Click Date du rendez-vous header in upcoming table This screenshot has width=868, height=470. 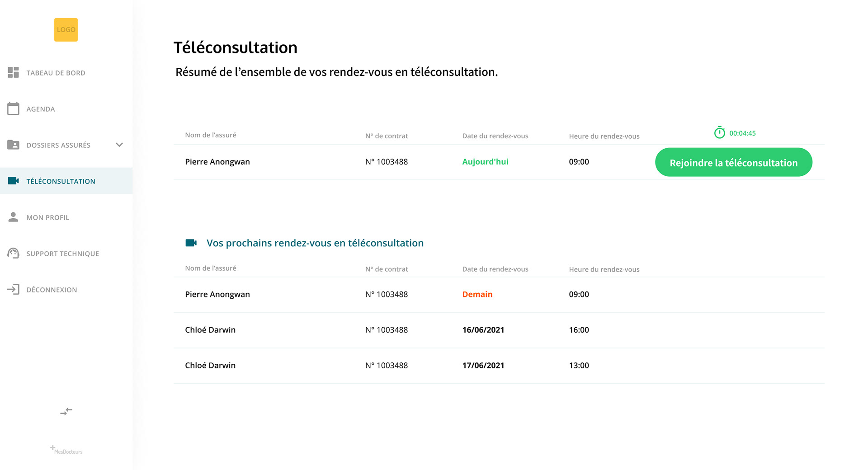click(x=495, y=269)
